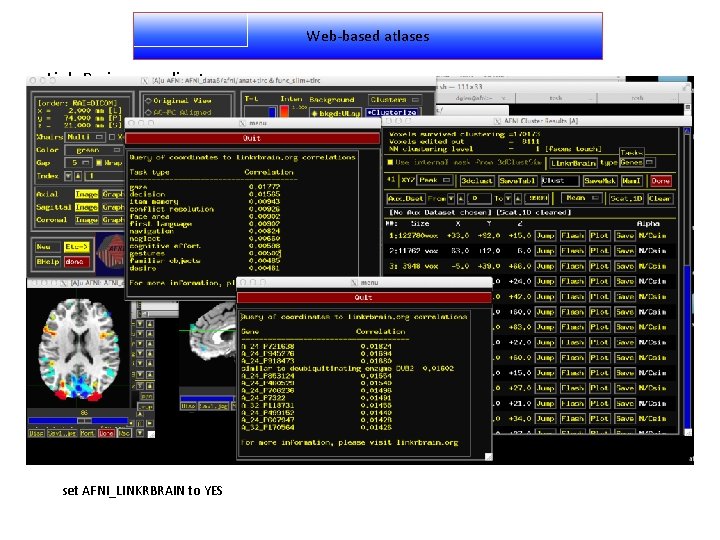
Task: Click the LinkrBrain button in Cluster Results
Action: [x=573, y=163]
